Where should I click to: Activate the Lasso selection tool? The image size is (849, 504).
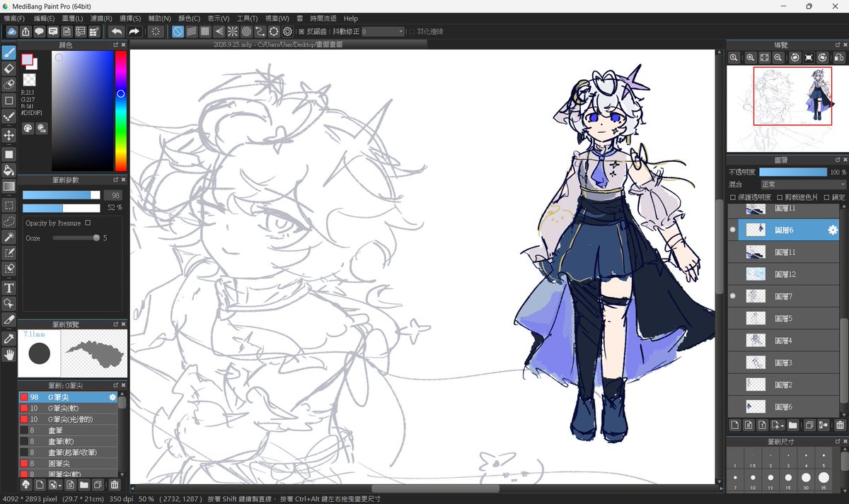(x=9, y=221)
